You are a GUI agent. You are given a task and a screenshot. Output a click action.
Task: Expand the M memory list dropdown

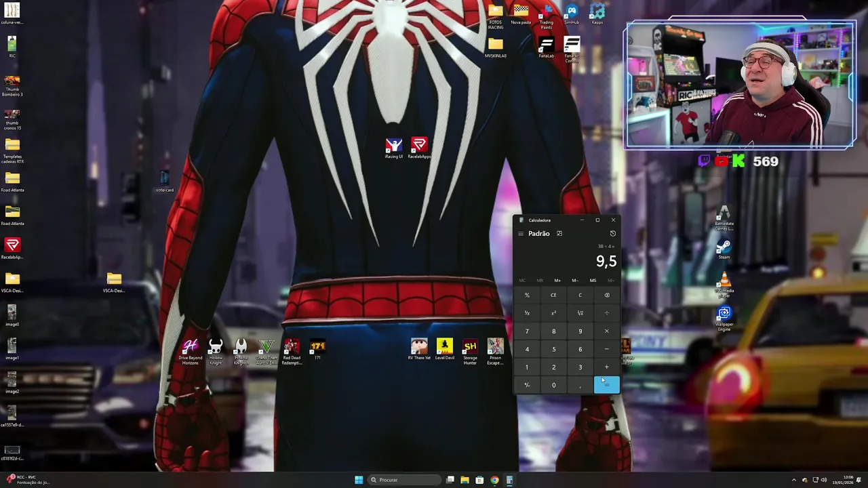point(611,281)
